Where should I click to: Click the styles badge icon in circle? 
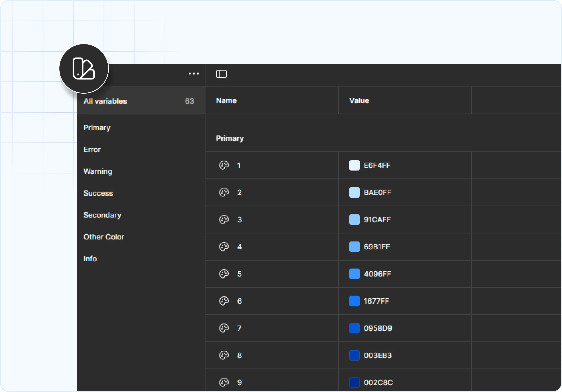coord(84,69)
